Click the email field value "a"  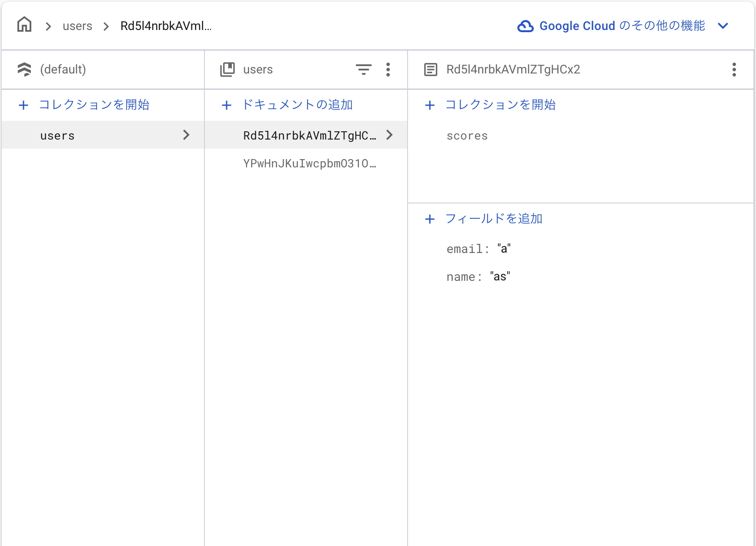[x=504, y=249]
